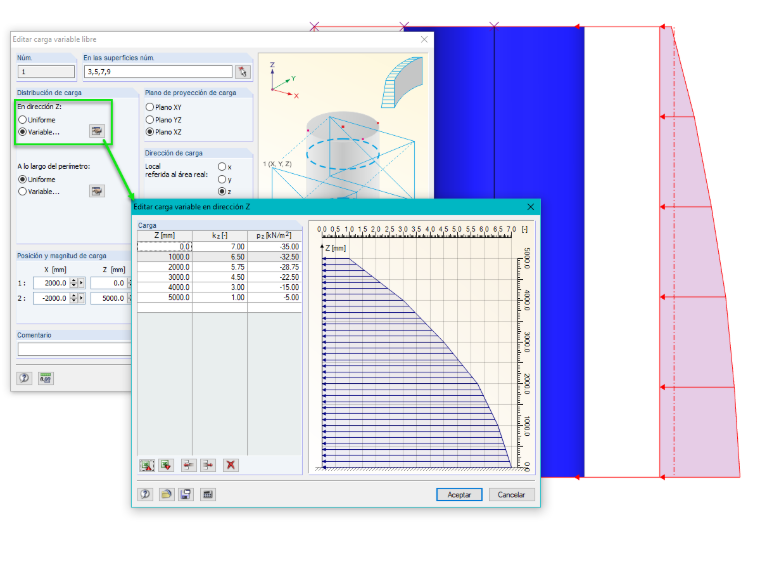760x571 pixels.
Task: Click the units and decimals icon beside save
Action: 208,494
